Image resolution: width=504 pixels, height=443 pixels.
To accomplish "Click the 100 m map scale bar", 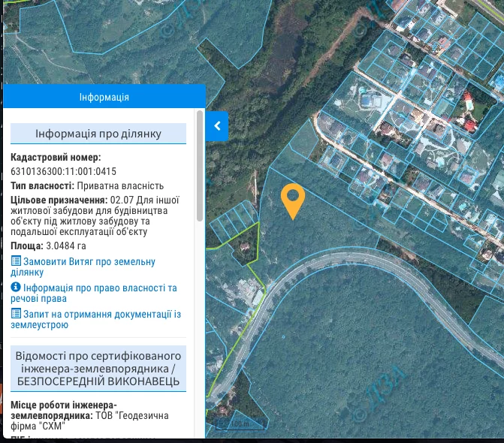I will click(x=240, y=424).
